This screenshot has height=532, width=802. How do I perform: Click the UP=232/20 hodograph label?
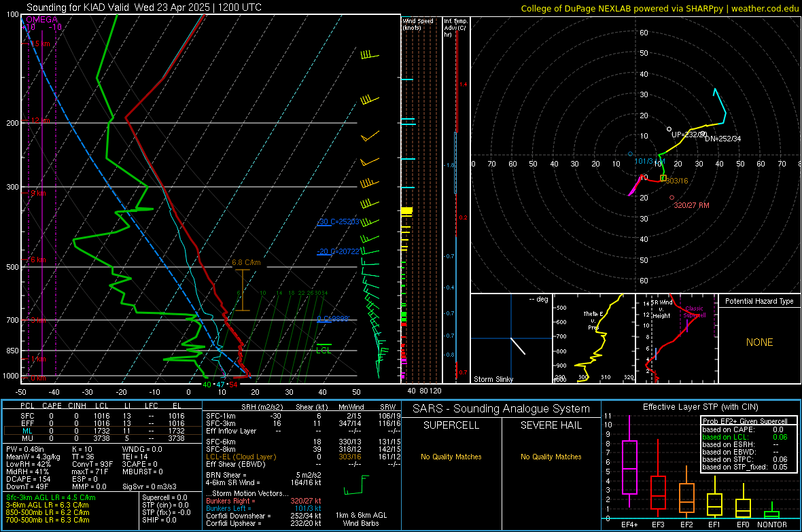click(x=688, y=135)
